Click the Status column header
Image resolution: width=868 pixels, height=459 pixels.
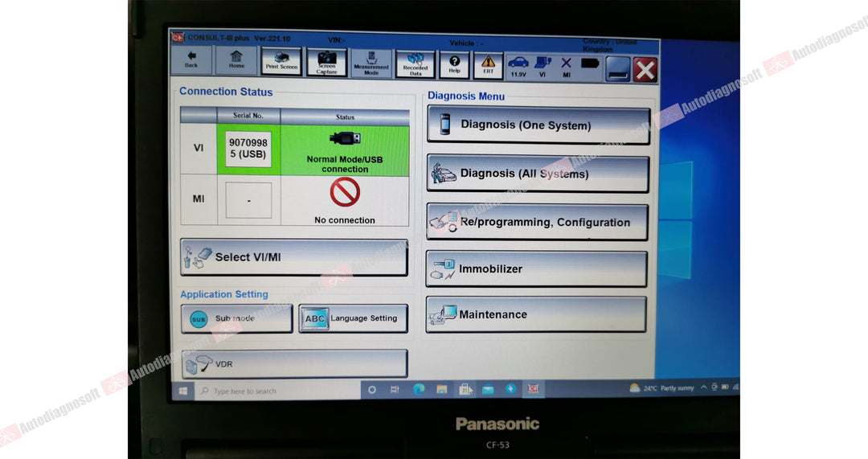[345, 117]
